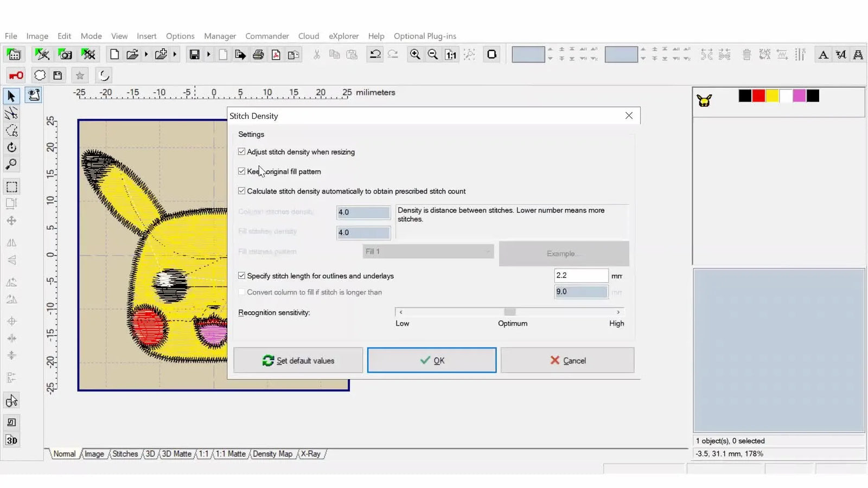Toggle Keep original fill pattern checkbox
The width and height of the screenshot is (868, 488).
(x=242, y=171)
